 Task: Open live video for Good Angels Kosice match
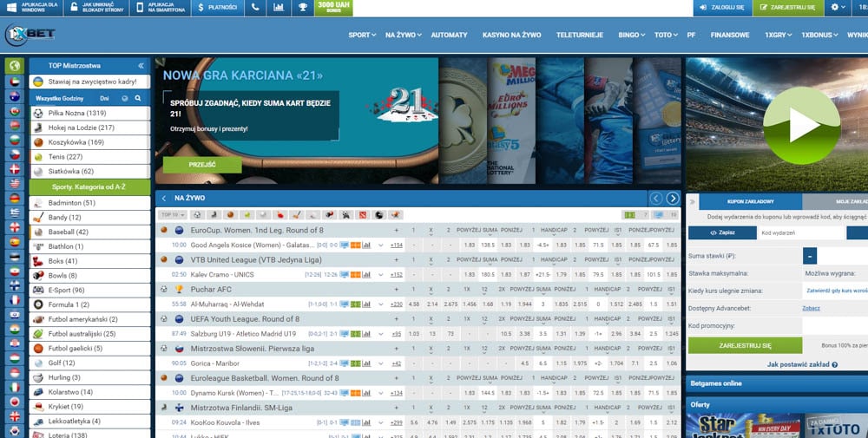tap(345, 245)
